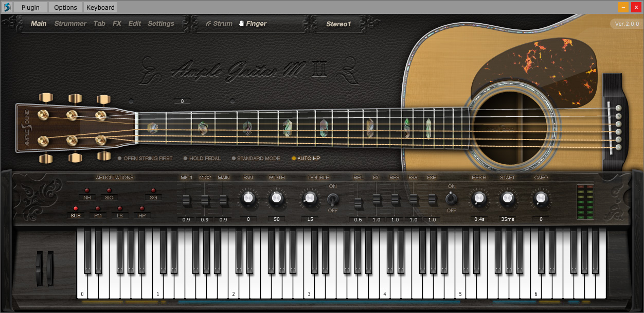Screen dimensions: 644x313
Task: Enable LS articulation
Action: 120,213
